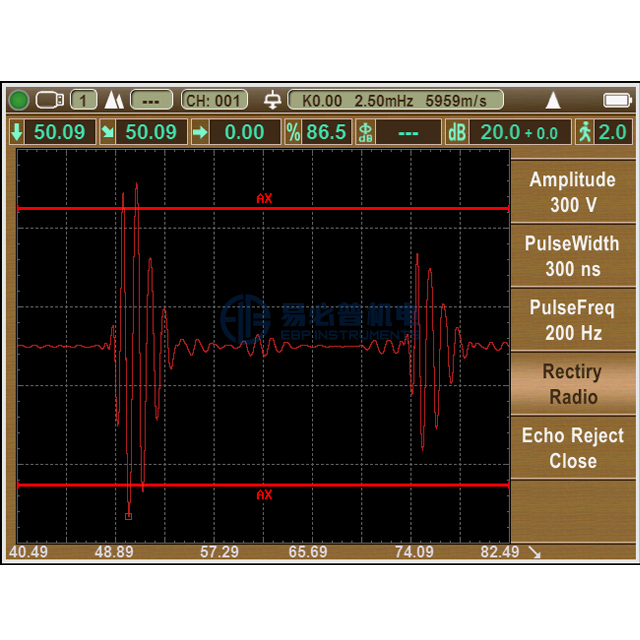Select the Amplitude 300 V menu item
Image resolution: width=640 pixels, height=640 pixels.
573,192
